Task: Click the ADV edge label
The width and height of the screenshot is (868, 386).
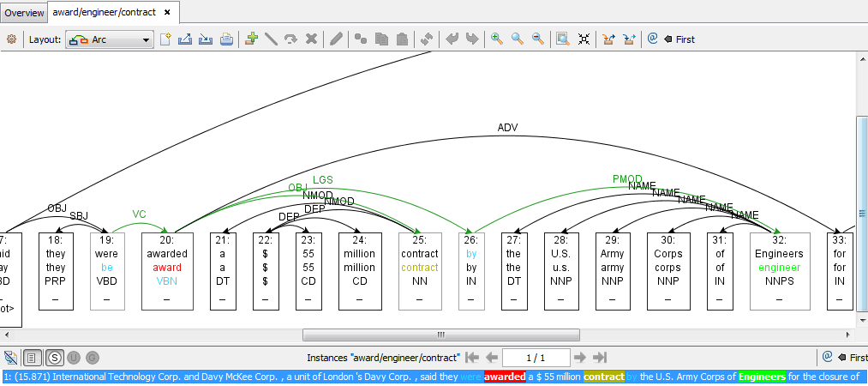Action: [507, 128]
